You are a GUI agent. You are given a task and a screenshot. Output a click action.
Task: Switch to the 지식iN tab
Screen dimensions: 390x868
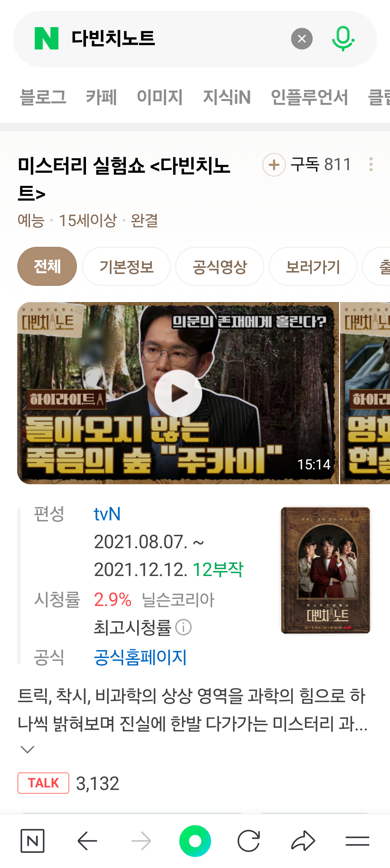(x=227, y=97)
